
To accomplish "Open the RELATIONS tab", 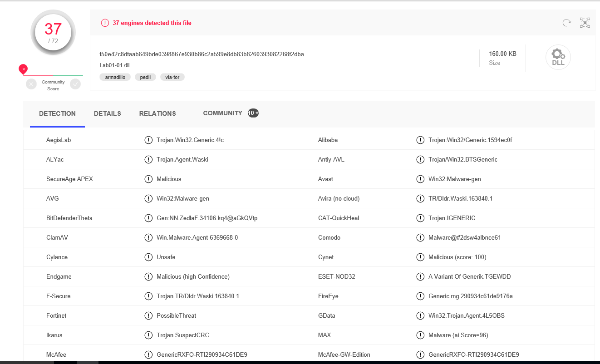I will click(157, 113).
